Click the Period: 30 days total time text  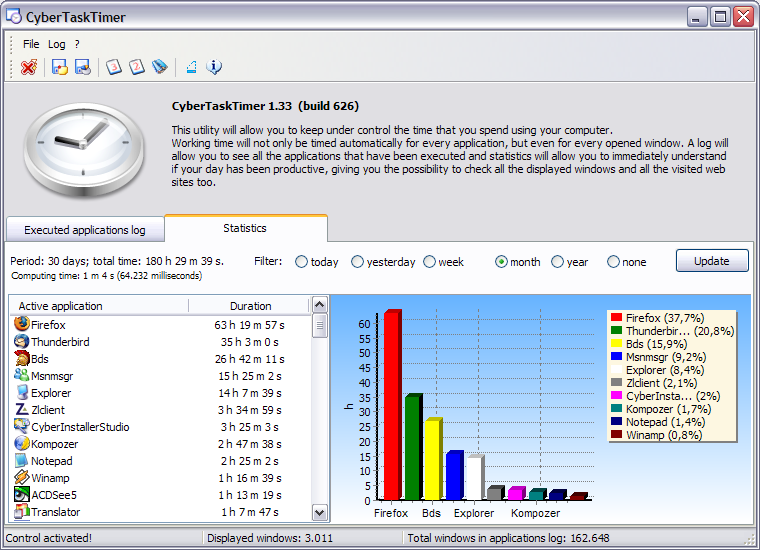117,261
